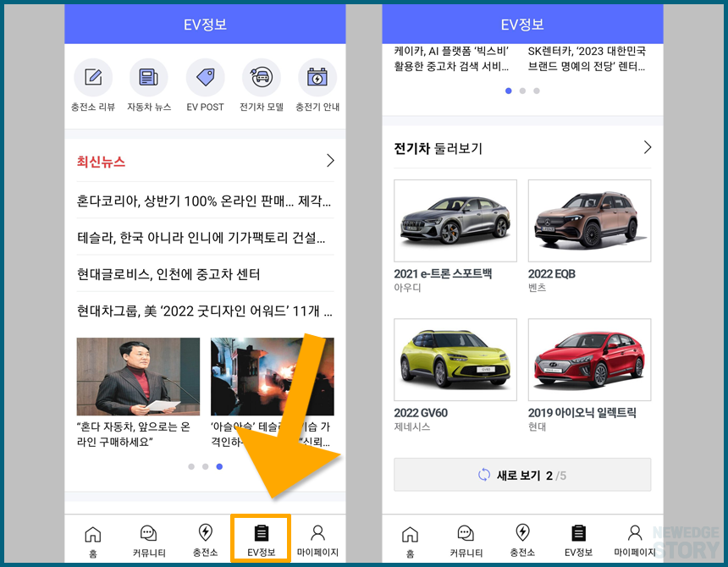This screenshot has width=728, height=567.
Task: Open the 최신뉴스 red heading
Action: (x=101, y=162)
